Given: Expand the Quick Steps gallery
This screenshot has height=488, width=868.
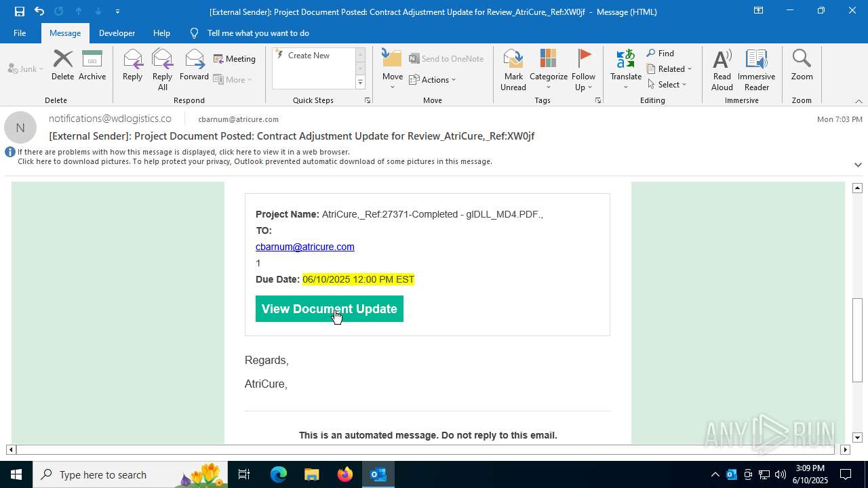Looking at the screenshot, I should (x=360, y=83).
